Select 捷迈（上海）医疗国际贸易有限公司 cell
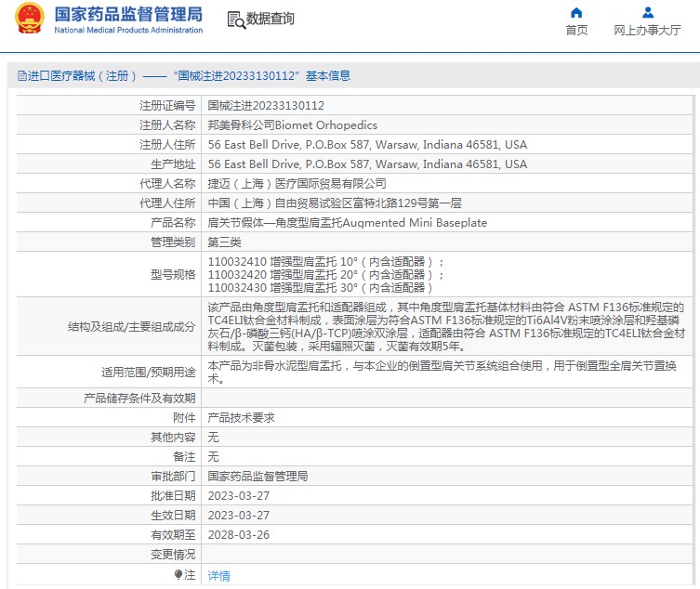 click(297, 184)
